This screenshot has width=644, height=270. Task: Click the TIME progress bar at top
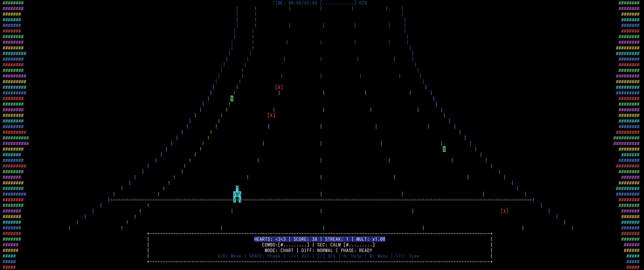(338, 3)
